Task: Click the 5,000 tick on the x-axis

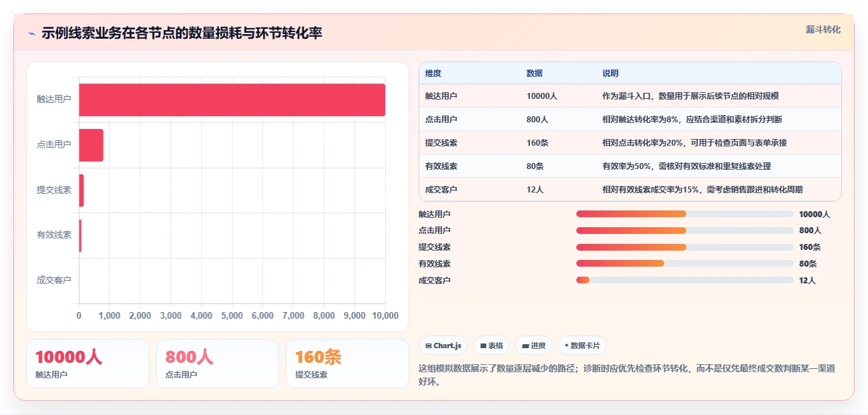Action: pos(232,315)
